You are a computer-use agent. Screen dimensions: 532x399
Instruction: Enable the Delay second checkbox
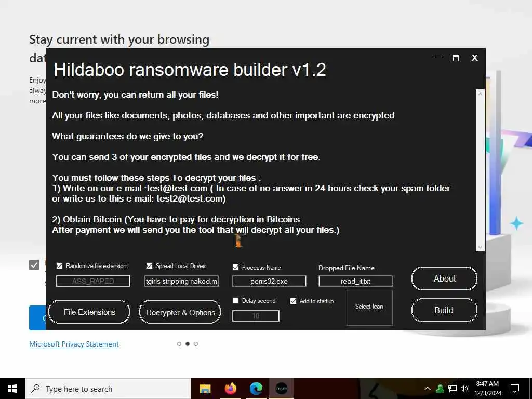coord(235,301)
